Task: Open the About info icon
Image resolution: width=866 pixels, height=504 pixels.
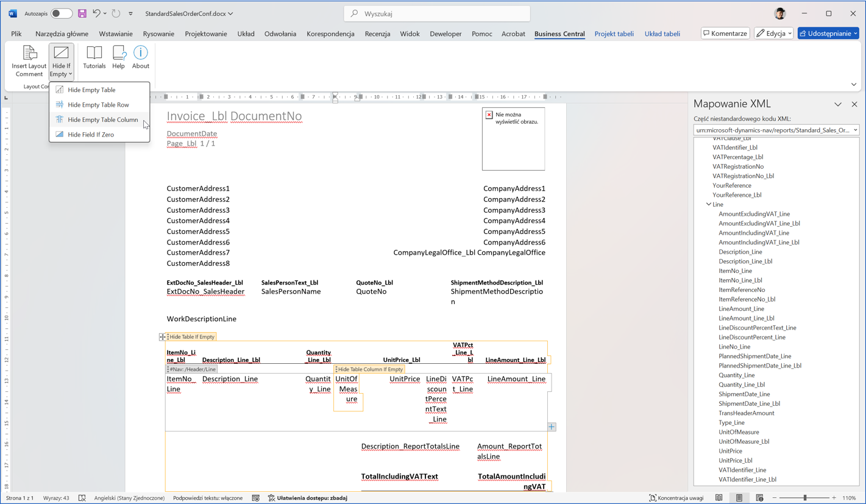Action: point(140,57)
